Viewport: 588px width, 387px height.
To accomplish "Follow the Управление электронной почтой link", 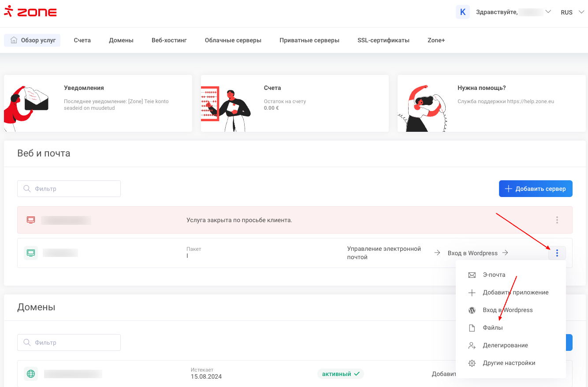I will (384, 253).
